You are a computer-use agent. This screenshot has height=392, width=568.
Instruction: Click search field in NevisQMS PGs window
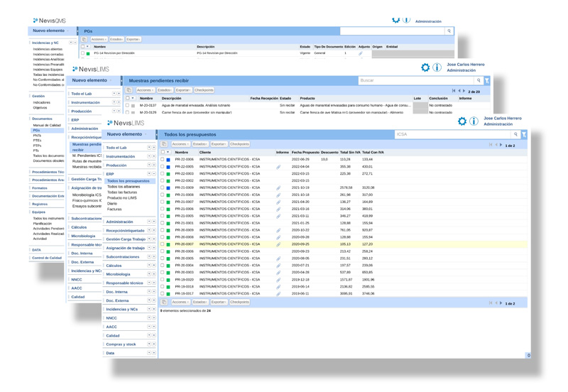(x=393, y=31)
